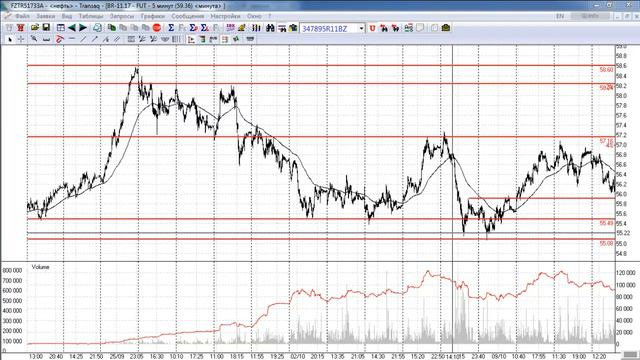Click the red stop circle icon
This screenshot has width=640, height=360.
tap(157, 28)
